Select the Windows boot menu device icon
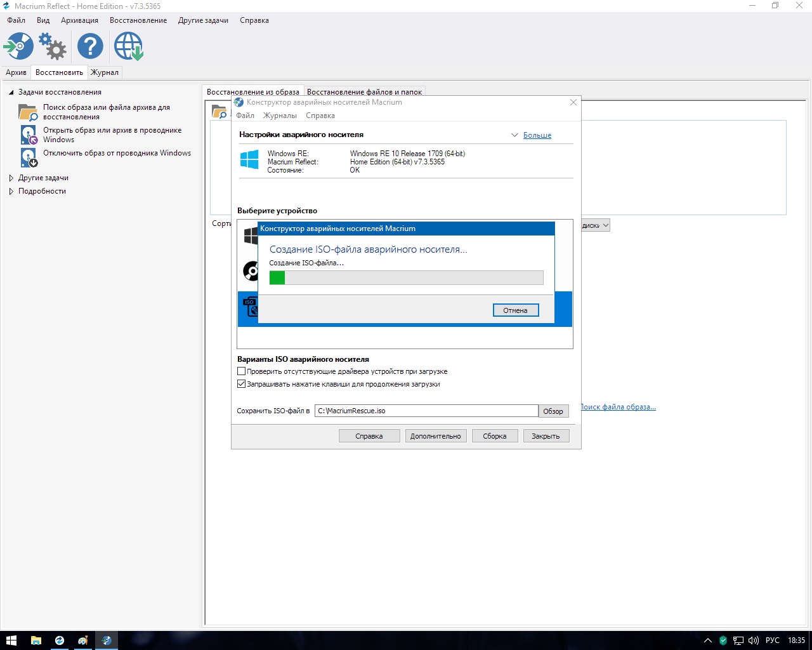 pos(251,236)
